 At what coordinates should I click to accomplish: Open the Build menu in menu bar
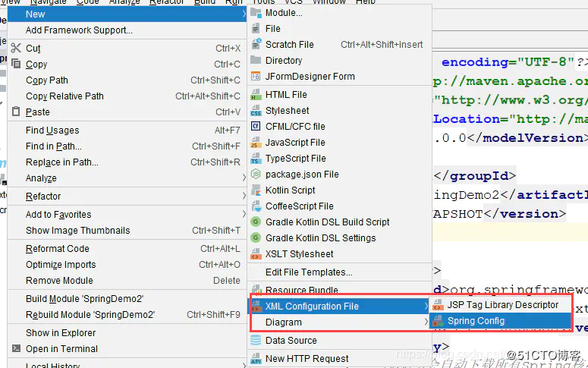[205, 2]
